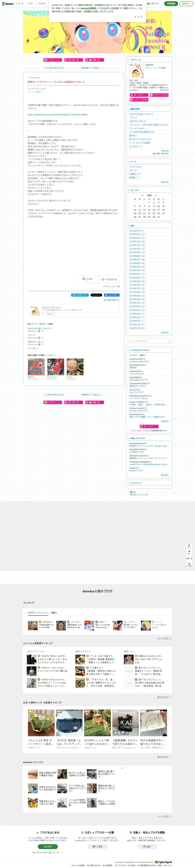Click the Ameba logo in the header
The width and height of the screenshot is (195, 868).
(7, 3)
